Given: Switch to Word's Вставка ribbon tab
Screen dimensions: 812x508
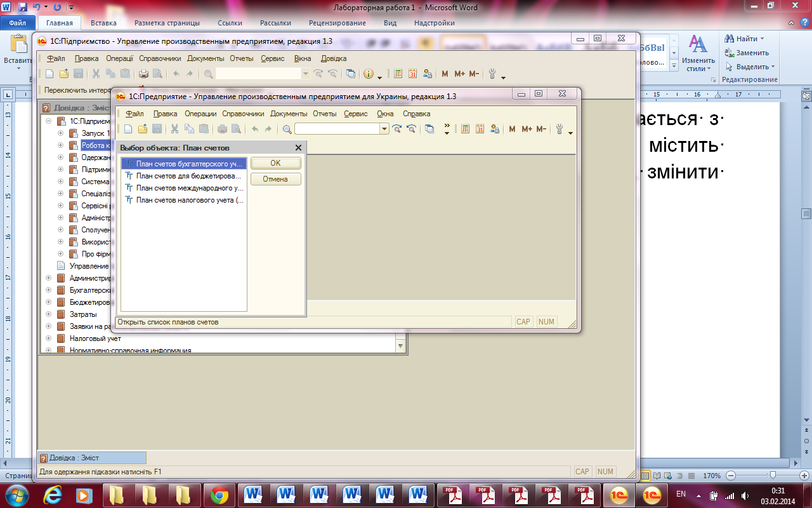Looking at the screenshot, I should [103, 23].
